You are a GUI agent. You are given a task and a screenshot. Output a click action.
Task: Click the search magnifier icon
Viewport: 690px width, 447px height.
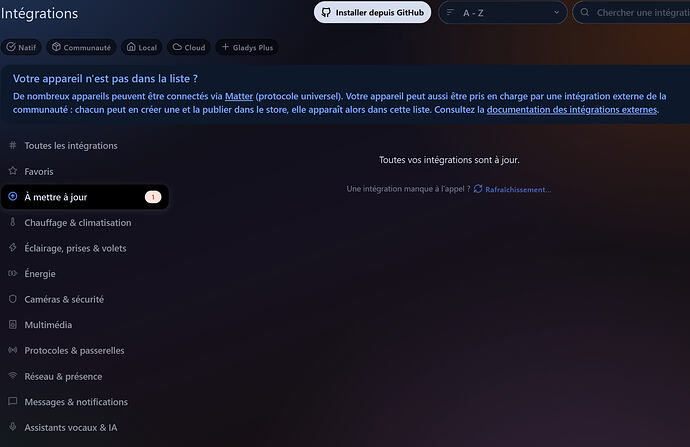(x=585, y=12)
